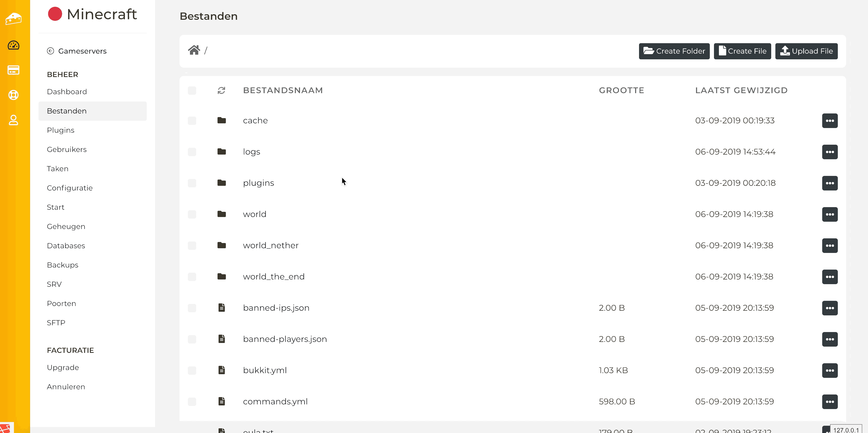868x433 pixels.
Task: Open the lifebuoy support sidebar icon
Action: (x=14, y=95)
